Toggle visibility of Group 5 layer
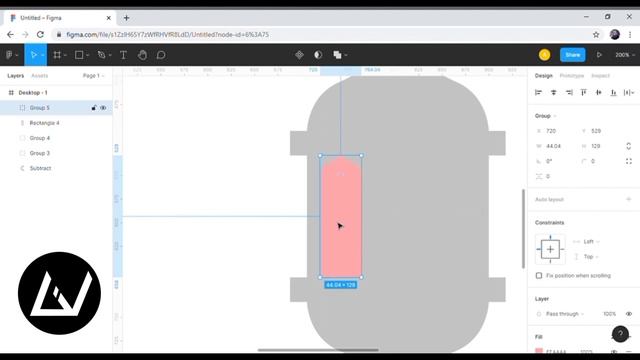 click(103, 108)
